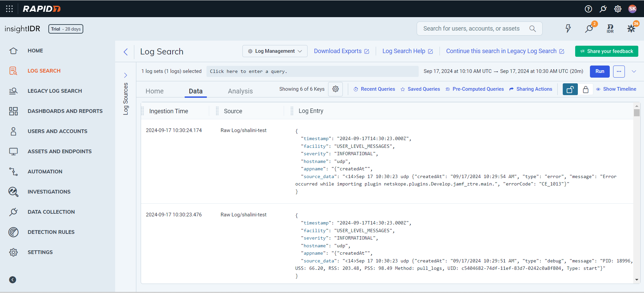This screenshot has width=644, height=293.
Task: Switch to the Home tab
Action: 154,91
